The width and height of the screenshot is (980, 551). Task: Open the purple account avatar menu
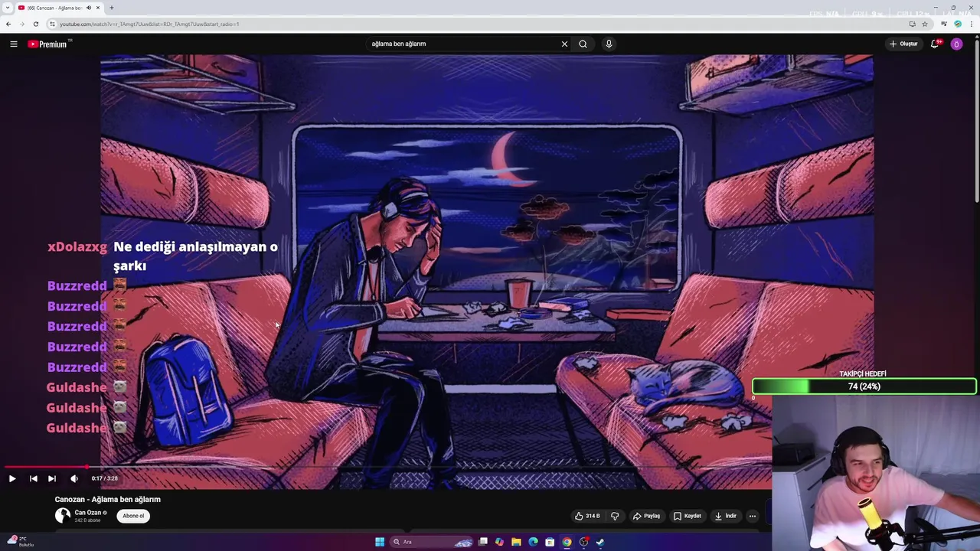tap(956, 44)
